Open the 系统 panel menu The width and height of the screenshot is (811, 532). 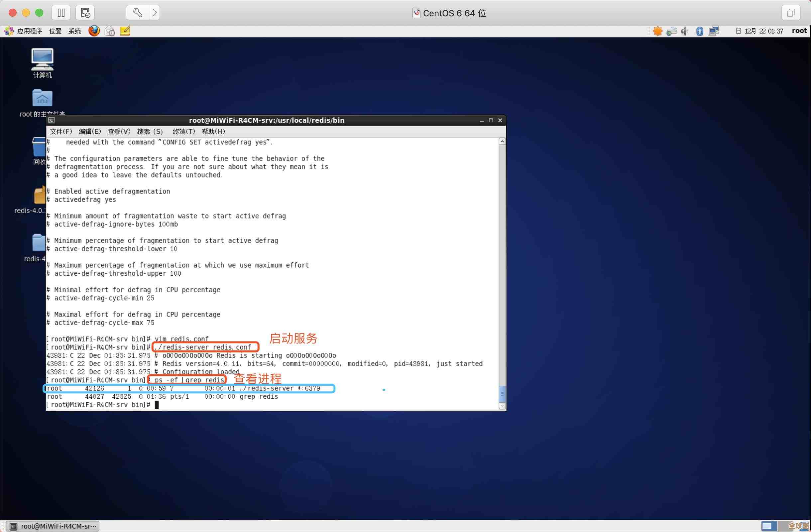click(74, 31)
